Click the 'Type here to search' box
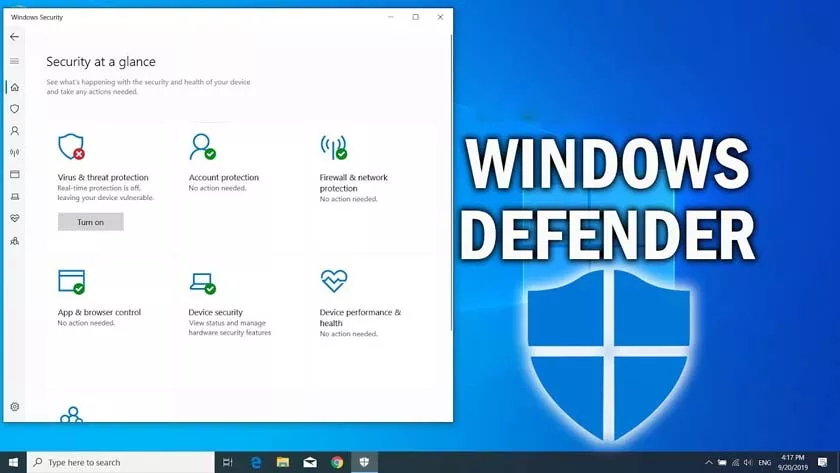Screen dimensions: 840x473 121,462
